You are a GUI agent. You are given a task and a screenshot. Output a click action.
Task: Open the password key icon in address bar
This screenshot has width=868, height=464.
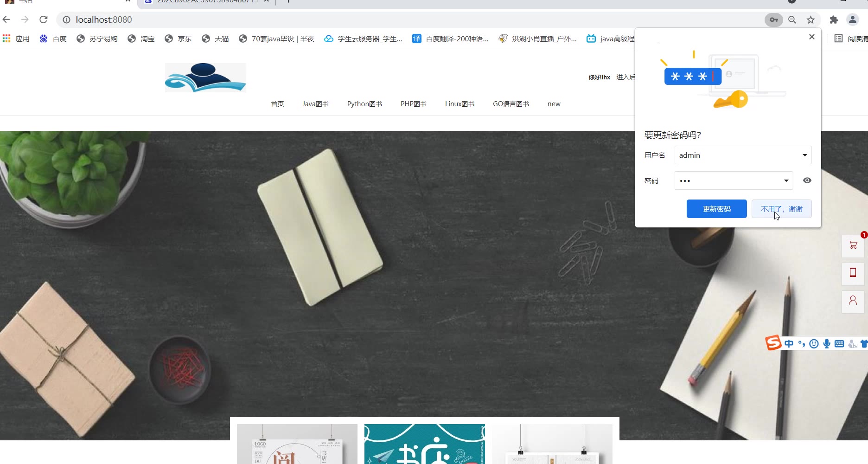pyautogui.click(x=774, y=19)
